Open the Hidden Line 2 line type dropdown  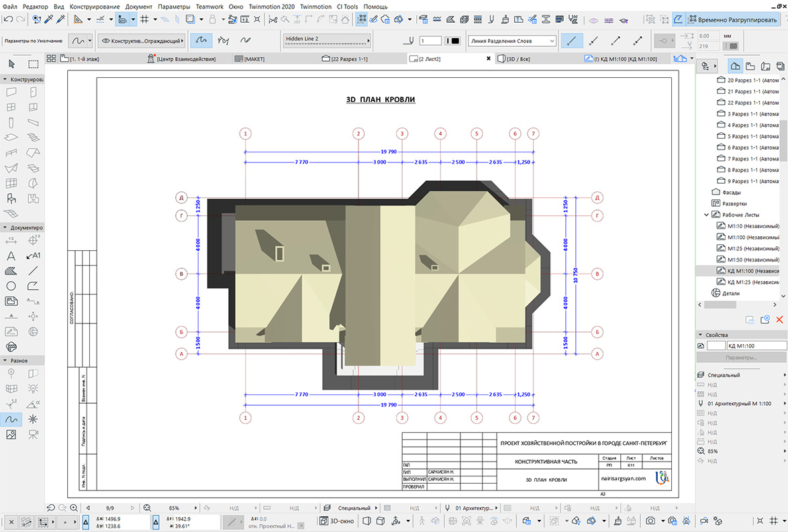tap(327, 40)
